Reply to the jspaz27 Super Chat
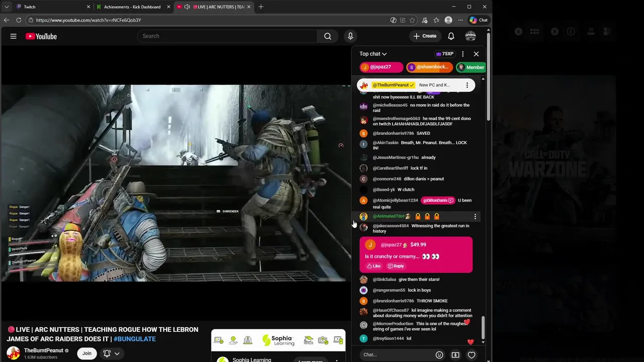This screenshot has width=644, height=362. tap(396, 266)
